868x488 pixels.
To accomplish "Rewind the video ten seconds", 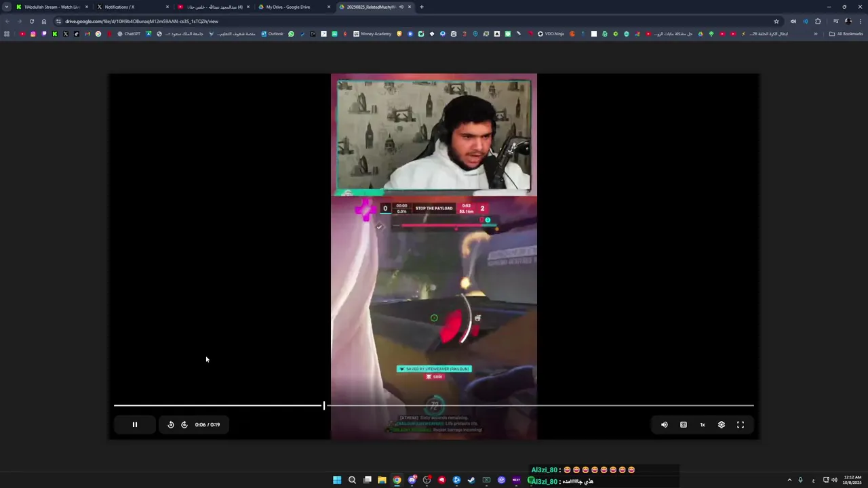I will coord(171,425).
